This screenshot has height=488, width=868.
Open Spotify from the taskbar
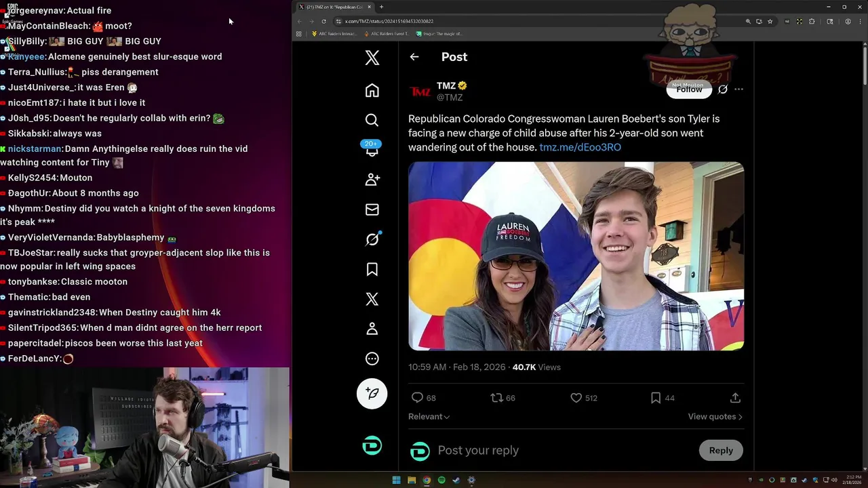[x=441, y=480]
